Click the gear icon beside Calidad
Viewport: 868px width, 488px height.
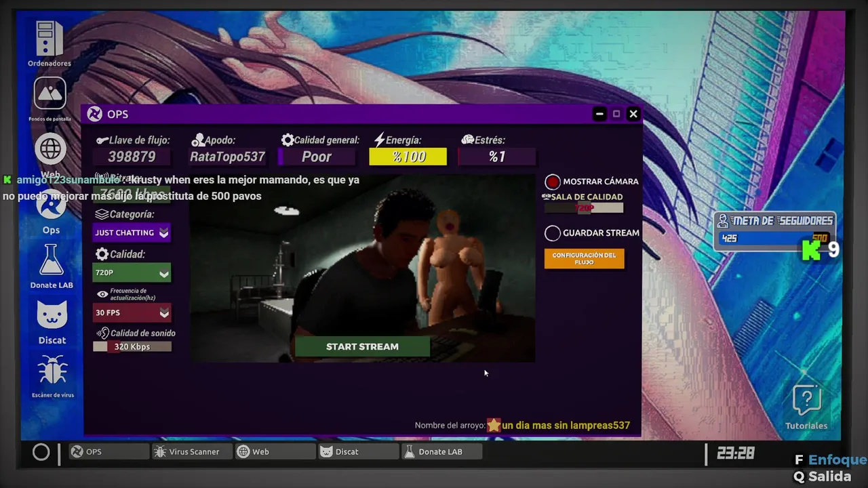pyautogui.click(x=102, y=254)
